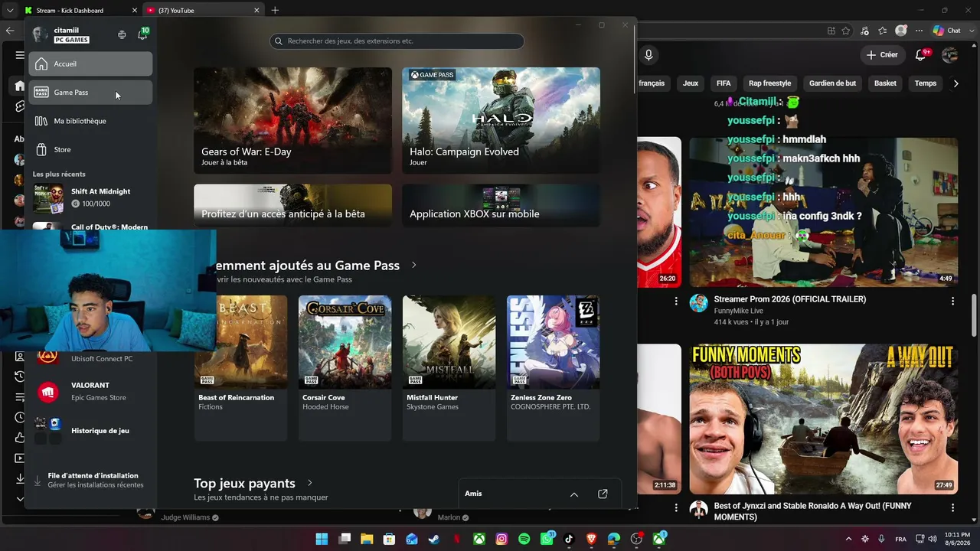This screenshot has height=551, width=980.
Task: Open browser favorites list icon
Action: (x=883, y=31)
